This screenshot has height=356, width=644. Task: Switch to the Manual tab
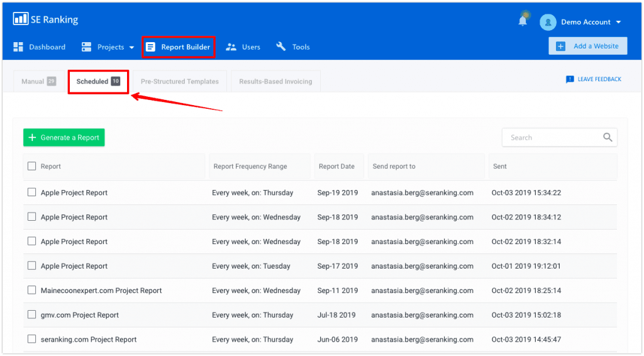tap(39, 81)
